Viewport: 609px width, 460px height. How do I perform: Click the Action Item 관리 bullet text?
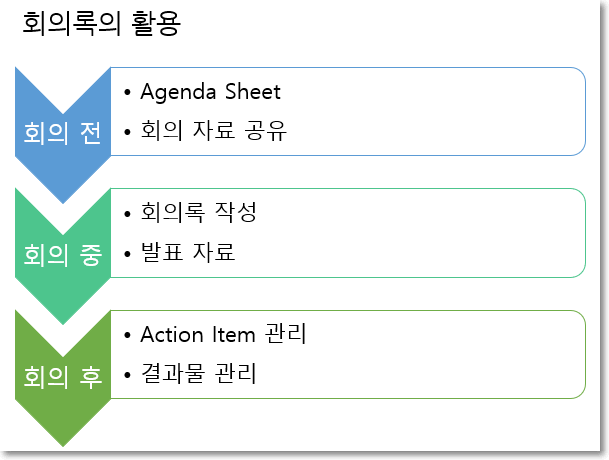pos(223,334)
